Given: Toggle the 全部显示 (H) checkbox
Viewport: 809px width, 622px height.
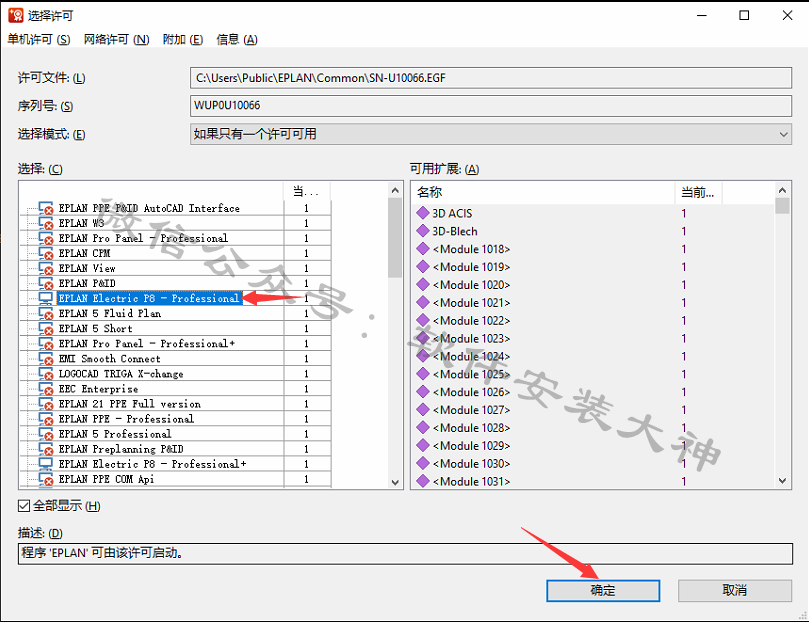Looking at the screenshot, I should coord(24,506).
